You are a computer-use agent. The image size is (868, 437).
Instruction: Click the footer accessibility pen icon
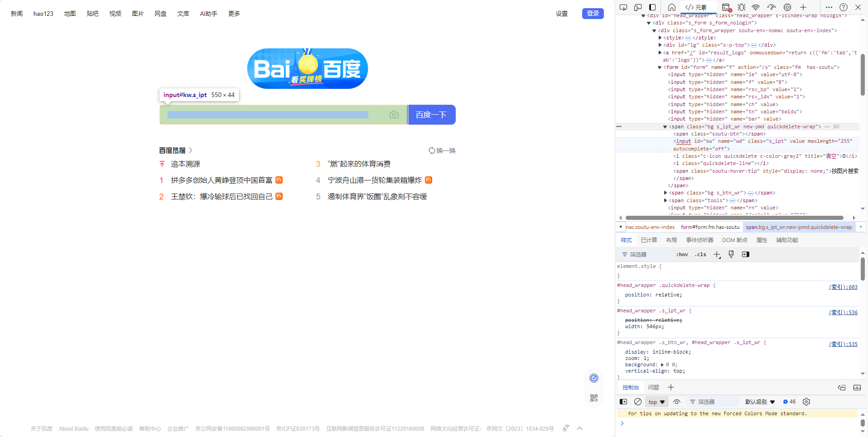tap(566, 428)
